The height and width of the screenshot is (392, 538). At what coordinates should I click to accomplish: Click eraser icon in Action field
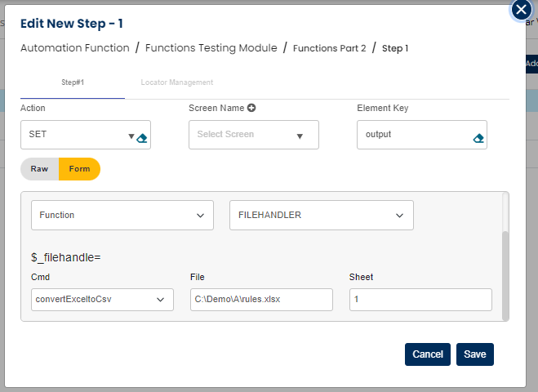142,139
